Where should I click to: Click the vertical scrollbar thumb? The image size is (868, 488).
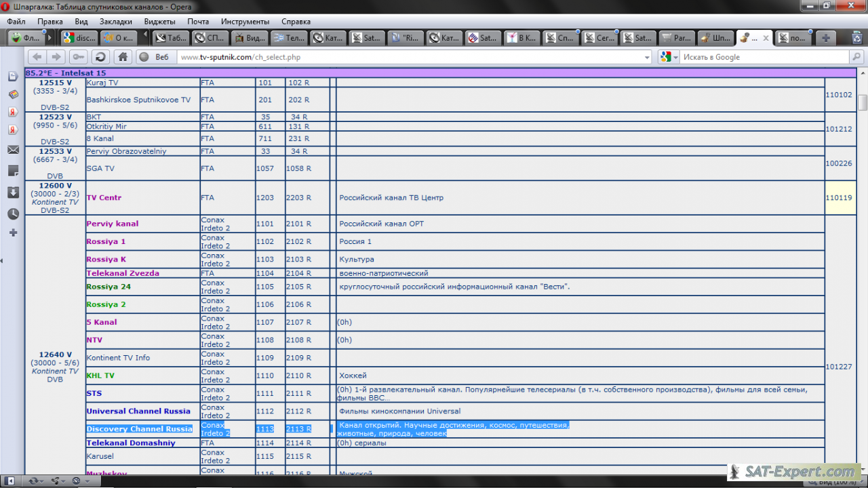tap(863, 102)
